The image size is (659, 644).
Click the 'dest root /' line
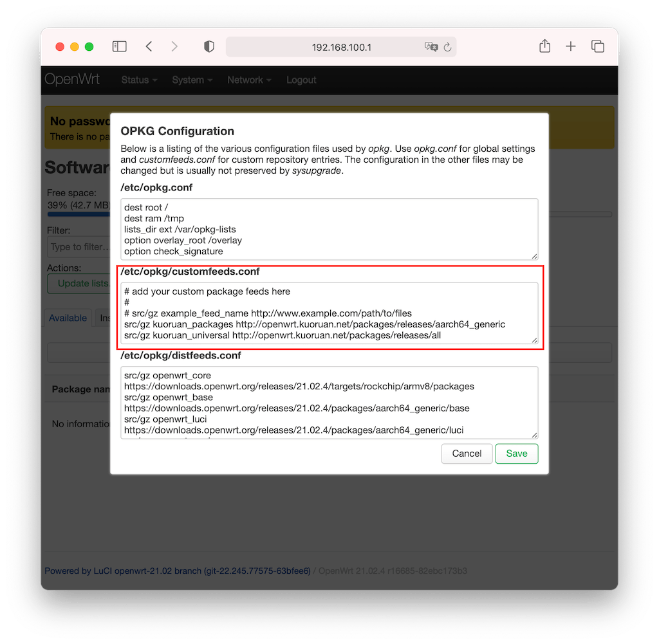click(146, 208)
